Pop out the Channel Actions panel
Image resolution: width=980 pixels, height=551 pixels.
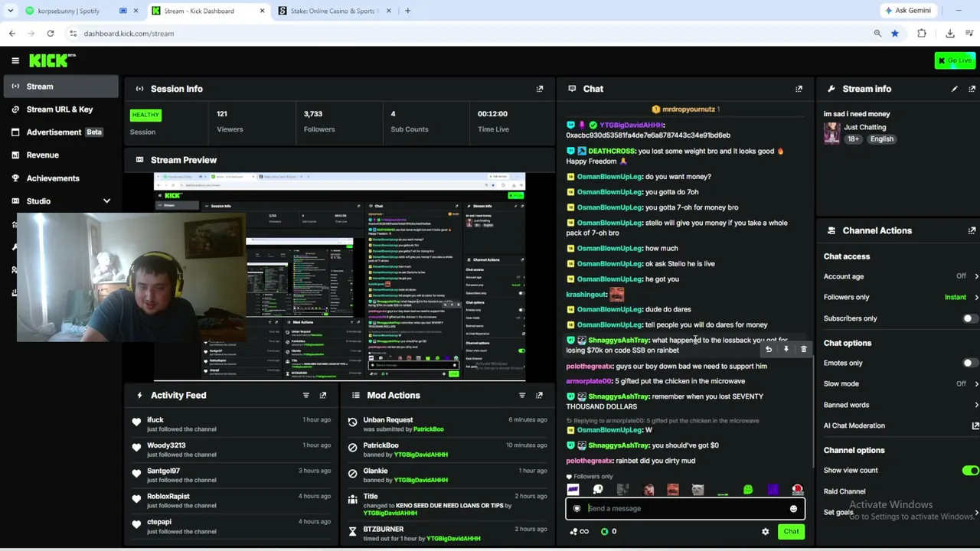[x=972, y=230]
